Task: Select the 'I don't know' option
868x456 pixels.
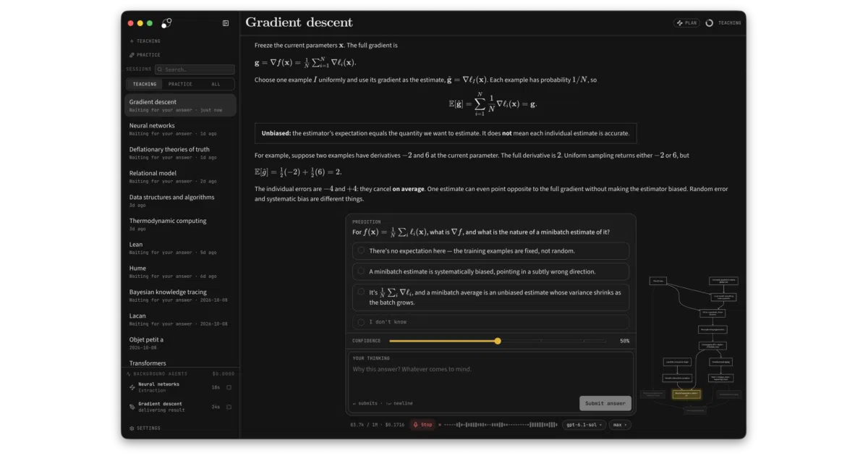Action: 490,322
